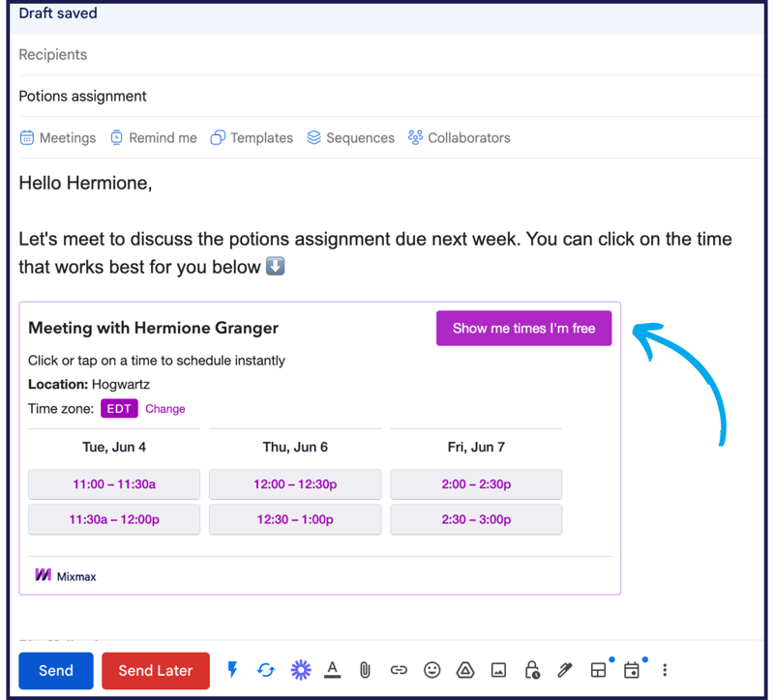The image size is (774, 700).
Task: Click the Send Later button
Action: (x=156, y=670)
